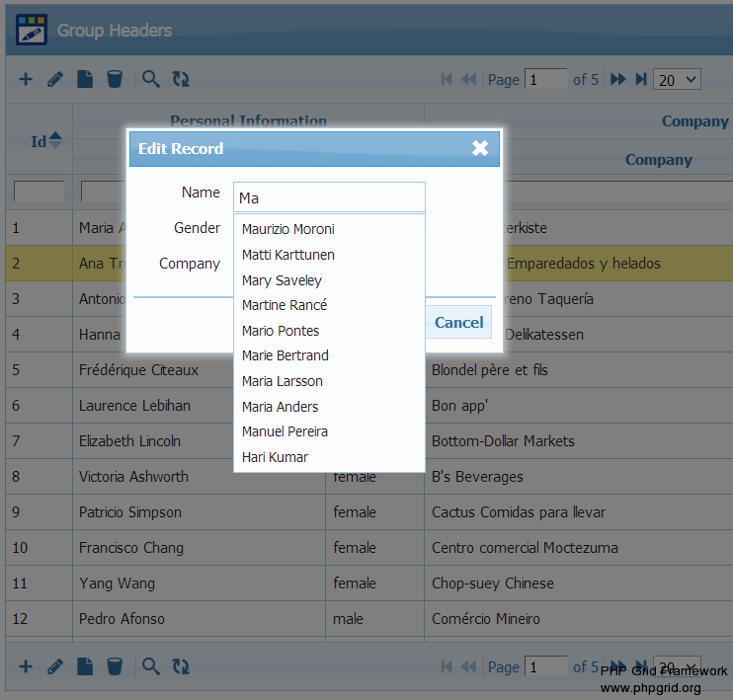This screenshot has width=733, height=700.
Task: Close the Edit Record dialog
Action: (x=480, y=148)
